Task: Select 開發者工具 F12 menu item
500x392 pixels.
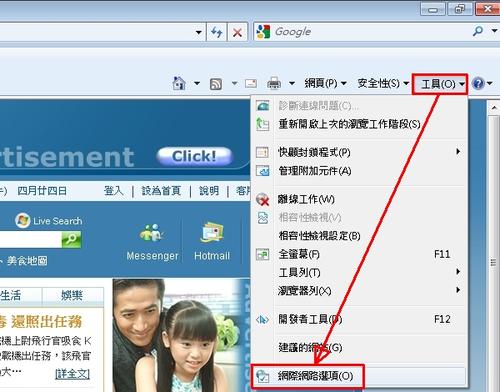Action: point(359,319)
